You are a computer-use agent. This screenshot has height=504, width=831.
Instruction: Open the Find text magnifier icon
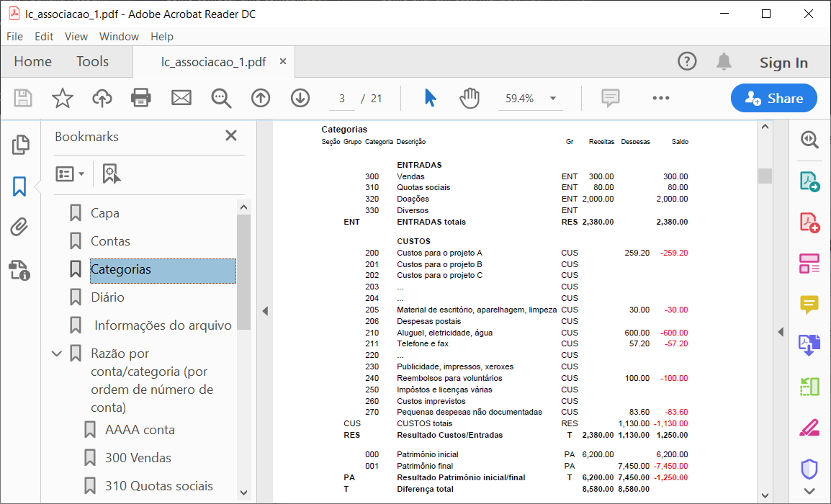tap(221, 98)
